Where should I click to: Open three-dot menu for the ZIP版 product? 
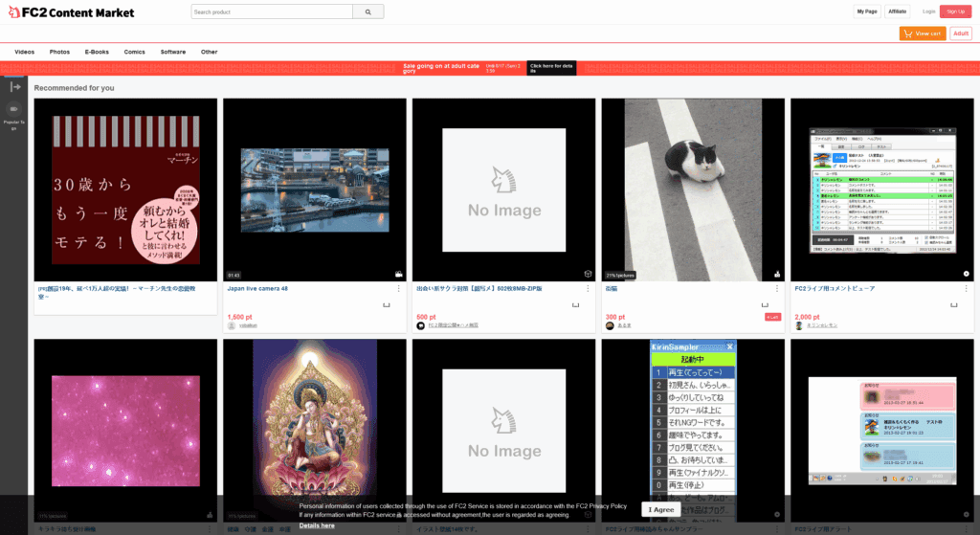pyautogui.click(x=588, y=289)
